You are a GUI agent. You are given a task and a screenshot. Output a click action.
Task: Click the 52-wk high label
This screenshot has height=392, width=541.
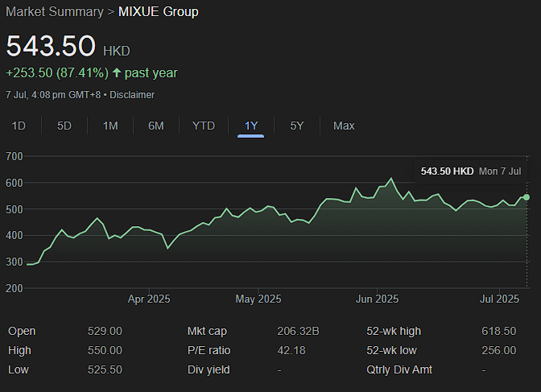[x=394, y=332]
